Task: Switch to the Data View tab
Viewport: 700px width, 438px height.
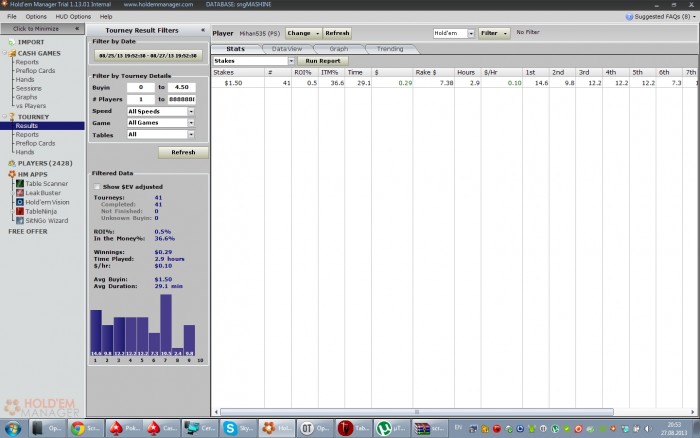Action: 287,49
